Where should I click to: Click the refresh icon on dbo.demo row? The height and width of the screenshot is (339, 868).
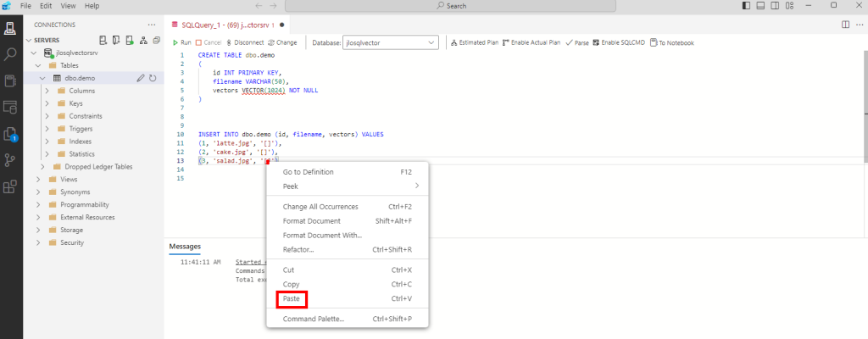(153, 78)
